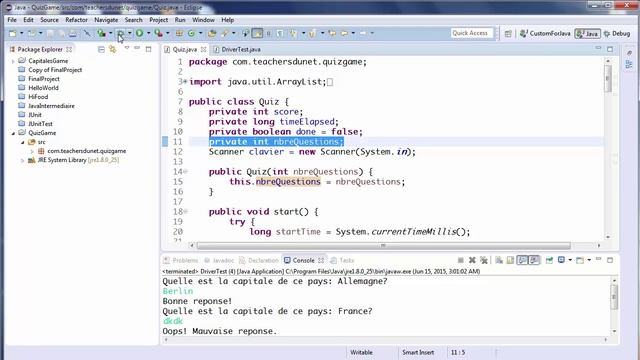640x360 pixels.
Task: Click Remove Launch X icon in Console
Action: click(472, 260)
